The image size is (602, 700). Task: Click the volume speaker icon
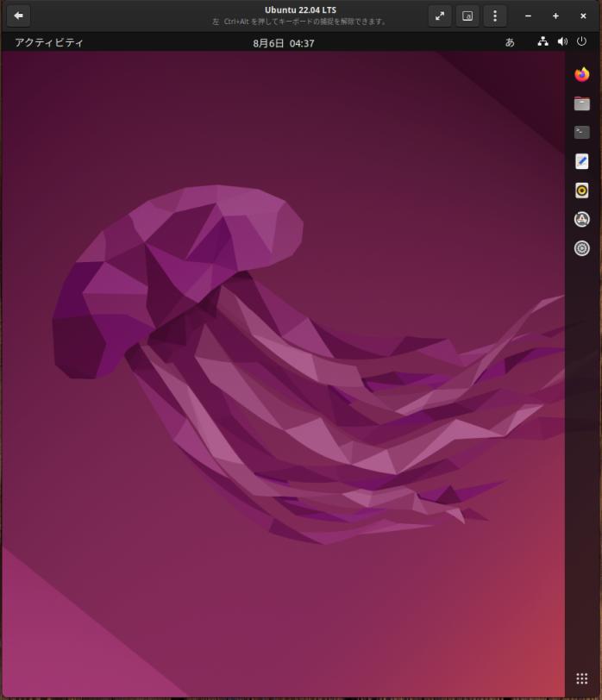point(562,42)
